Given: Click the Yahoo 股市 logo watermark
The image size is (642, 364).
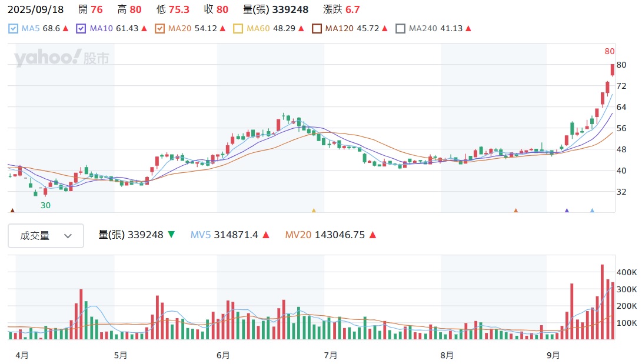Looking at the screenshot, I should (x=62, y=58).
